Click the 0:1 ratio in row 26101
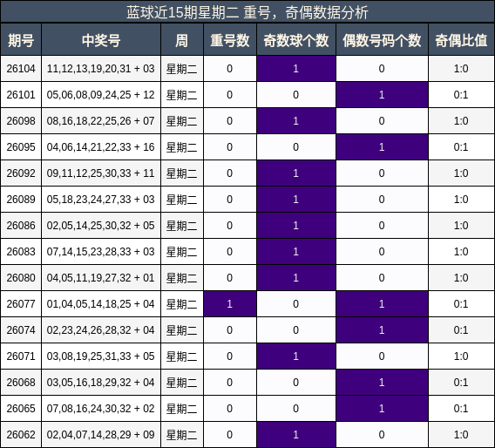495x448 pixels. (461, 95)
